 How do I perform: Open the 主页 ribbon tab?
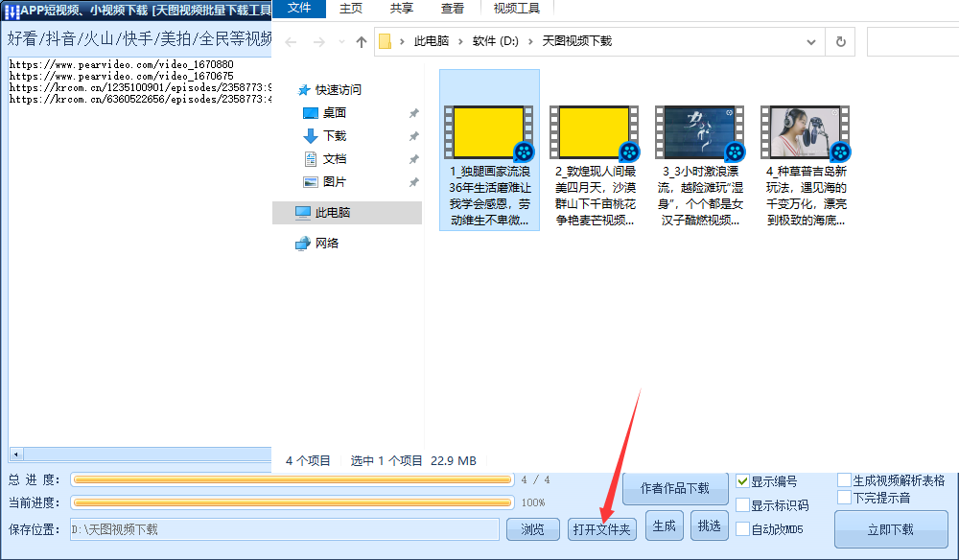pos(351,8)
